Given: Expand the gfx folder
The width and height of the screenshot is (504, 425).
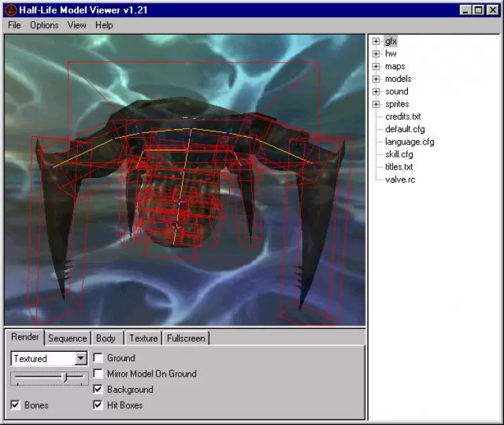Looking at the screenshot, I should (376, 42).
